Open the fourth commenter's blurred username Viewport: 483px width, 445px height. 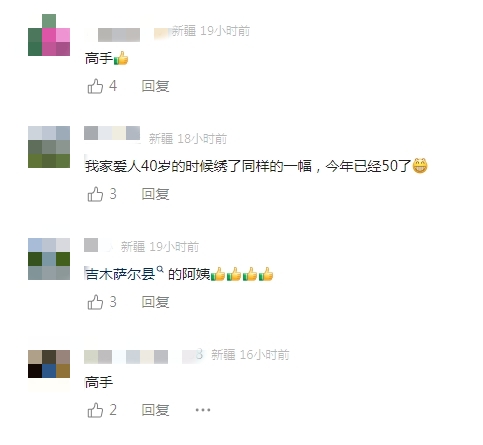pos(126,357)
